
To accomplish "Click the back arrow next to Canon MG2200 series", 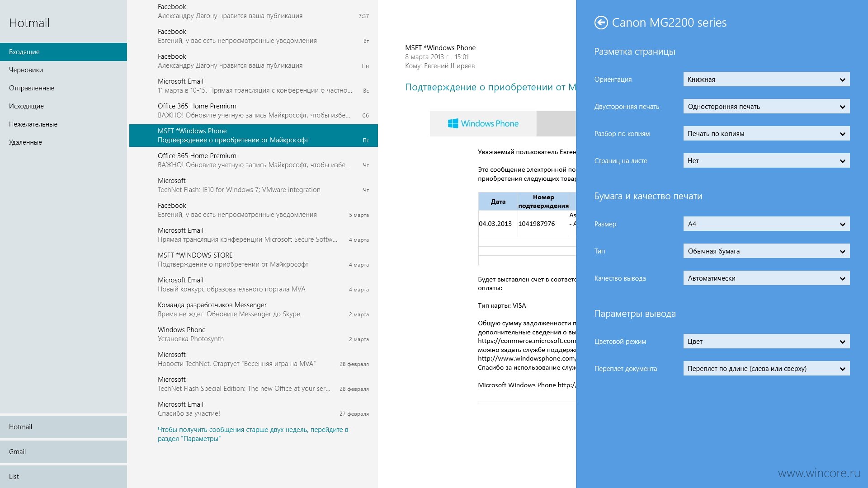I will click(x=601, y=23).
